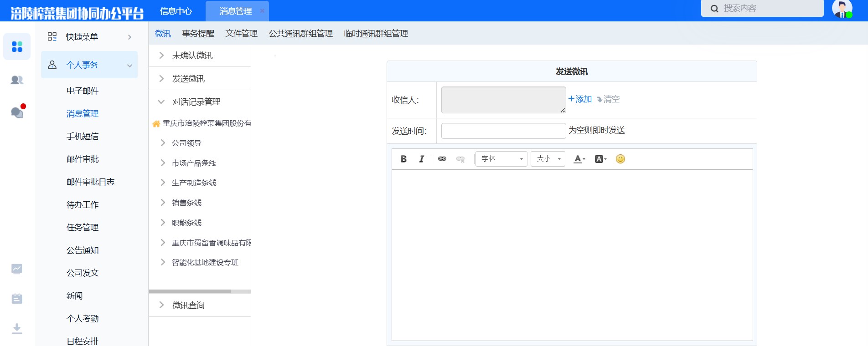Open the clipboard tasks sidebar icon

click(x=17, y=299)
